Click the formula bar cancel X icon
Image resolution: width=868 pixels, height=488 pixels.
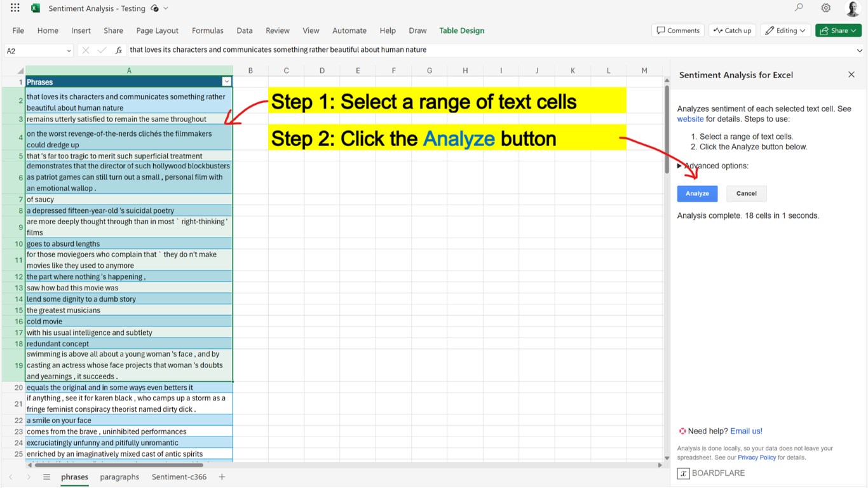86,50
